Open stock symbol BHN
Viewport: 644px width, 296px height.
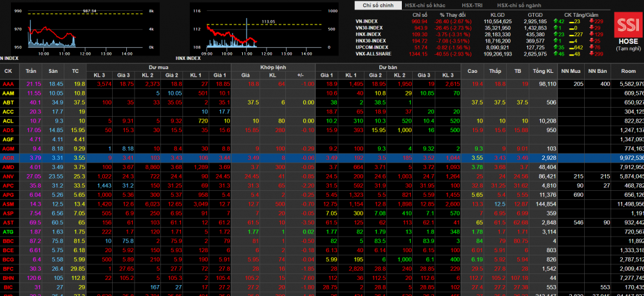click(8, 277)
